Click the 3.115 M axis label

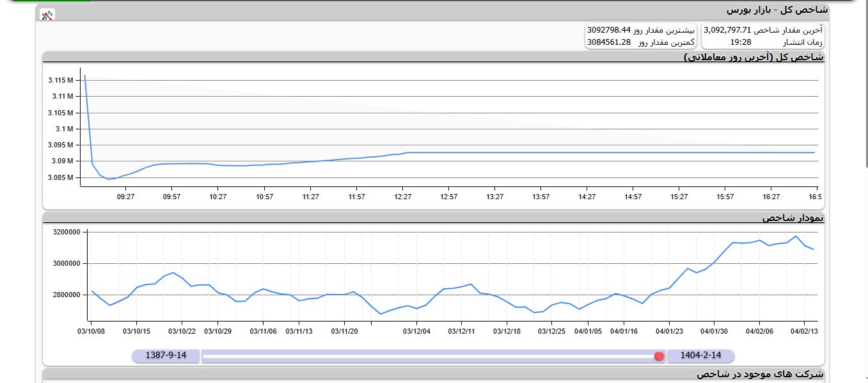[60, 80]
